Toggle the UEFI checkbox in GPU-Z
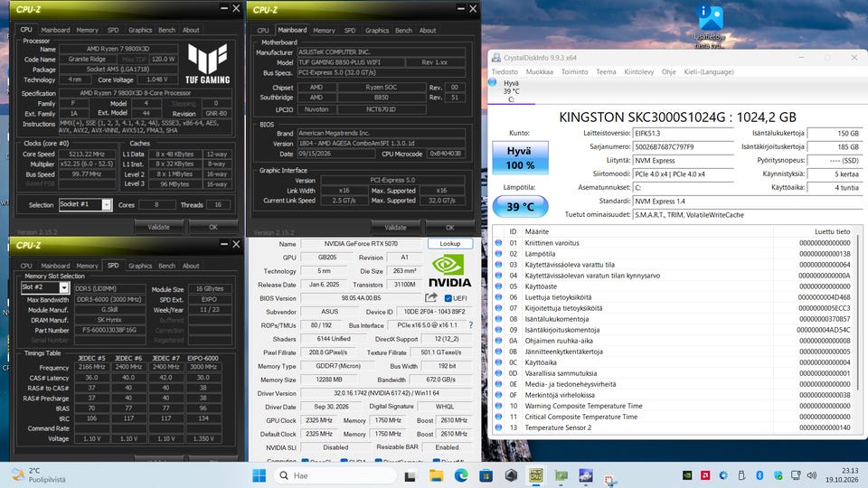The width and height of the screenshot is (868, 488). [448, 298]
